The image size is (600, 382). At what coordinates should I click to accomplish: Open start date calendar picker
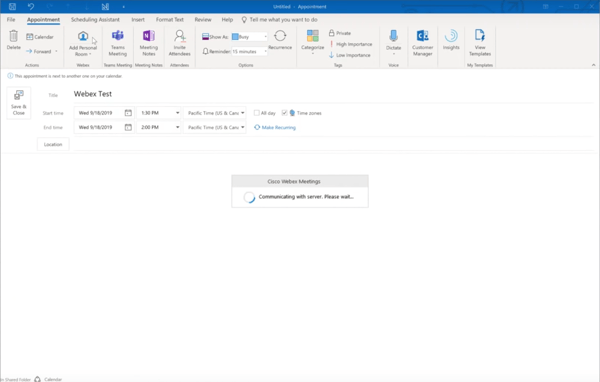(x=128, y=113)
